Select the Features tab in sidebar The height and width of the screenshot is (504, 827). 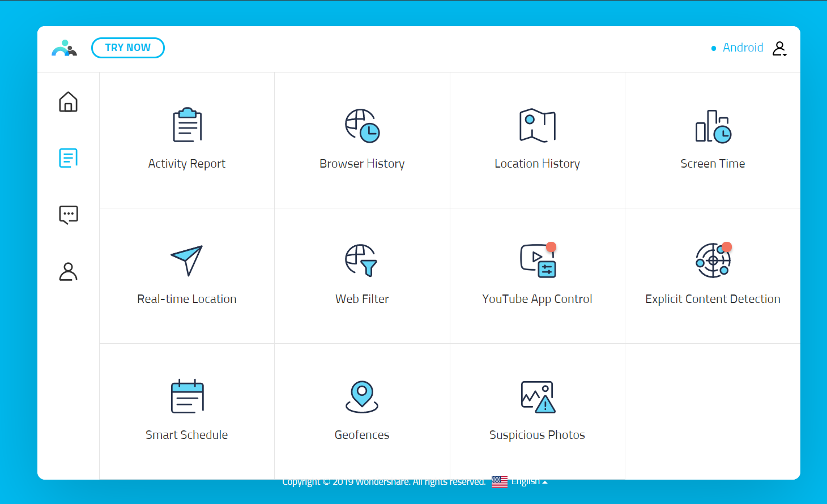click(68, 158)
